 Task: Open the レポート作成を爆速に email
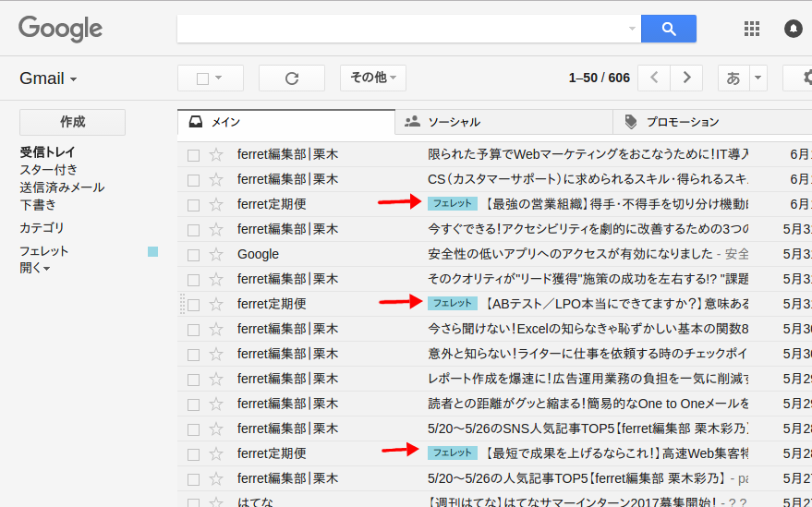[494, 379]
